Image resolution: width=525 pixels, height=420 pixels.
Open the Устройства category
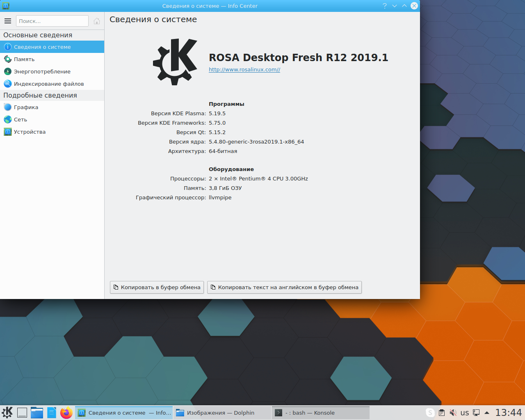coord(52,132)
